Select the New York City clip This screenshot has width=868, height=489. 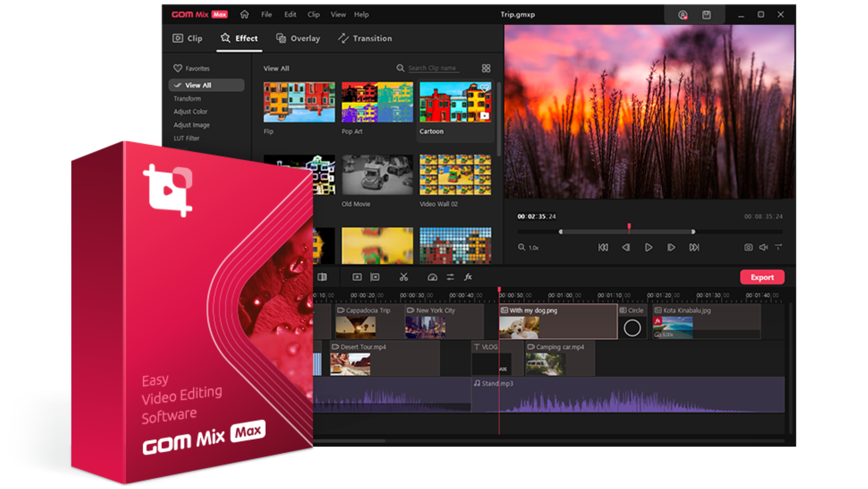coord(444,322)
